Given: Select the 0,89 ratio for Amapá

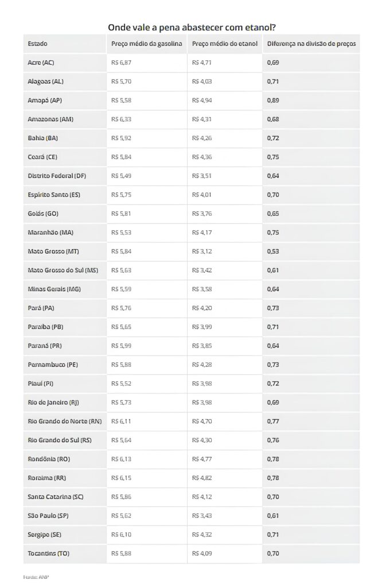Looking at the screenshot, I should pos(273,100).
